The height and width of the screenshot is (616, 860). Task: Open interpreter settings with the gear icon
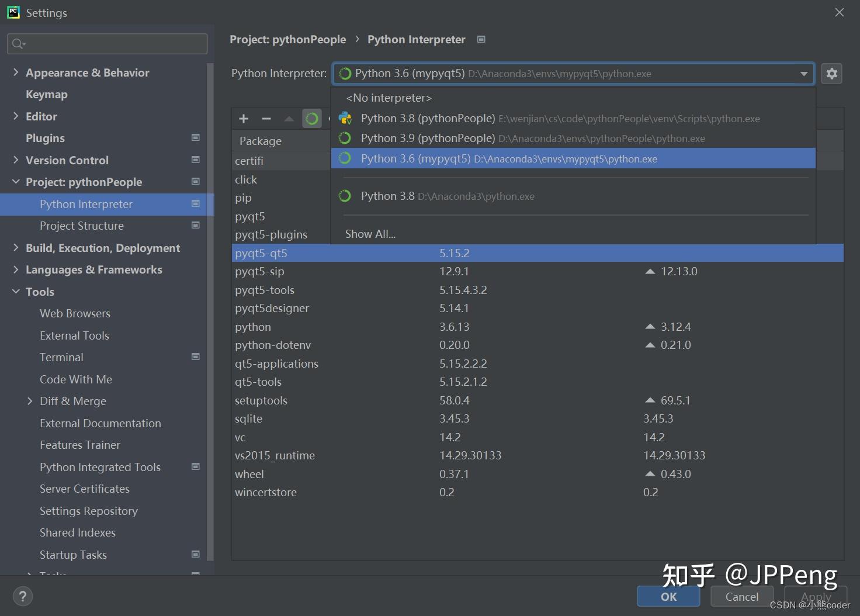click(831, 74)
